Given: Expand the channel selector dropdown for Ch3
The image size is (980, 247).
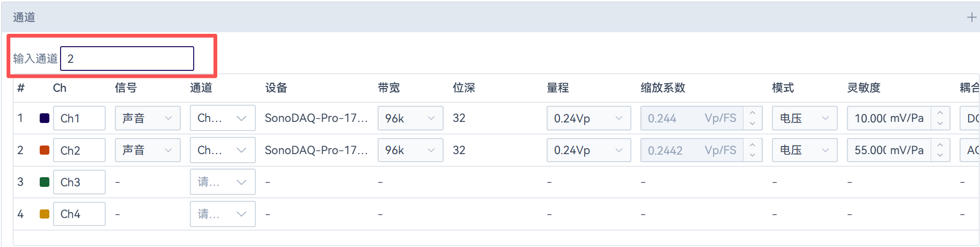Looking at the screenshot, I should point(223,182).
